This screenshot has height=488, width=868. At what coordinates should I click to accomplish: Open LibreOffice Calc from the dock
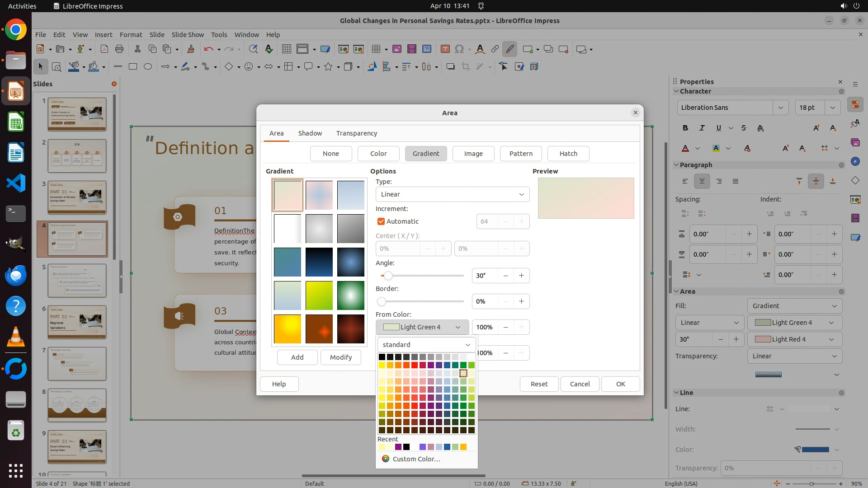click(16, 122)
